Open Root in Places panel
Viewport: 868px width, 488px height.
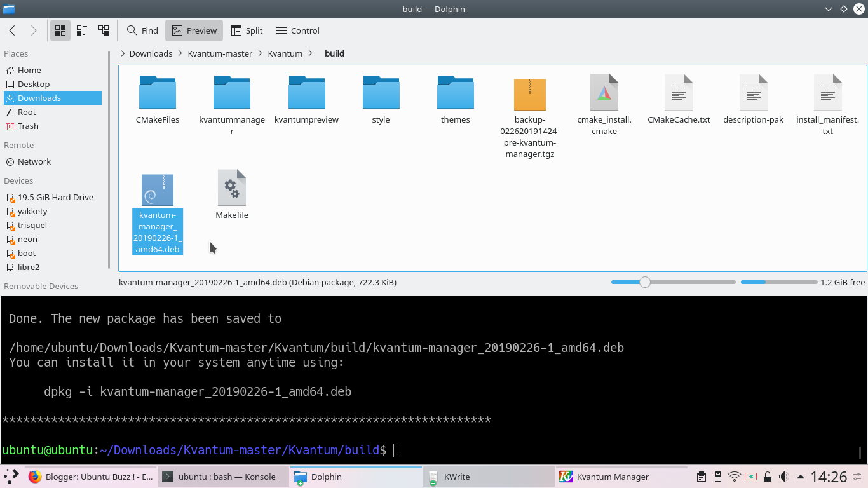point(53,112)
